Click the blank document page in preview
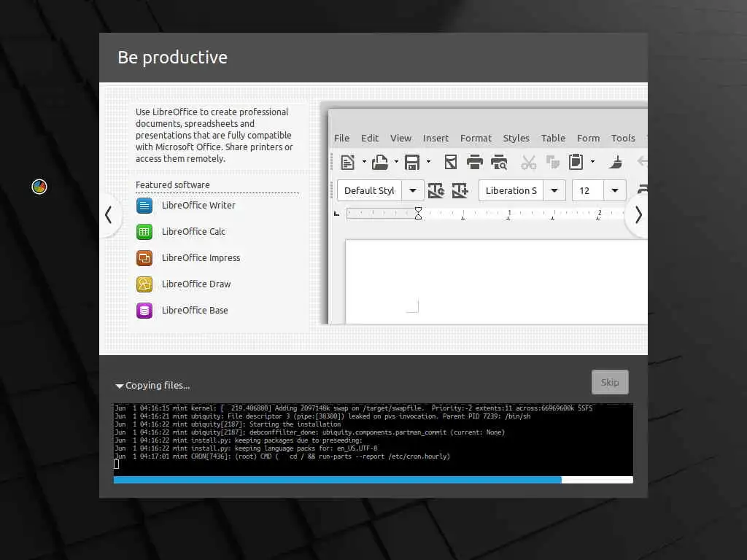747x560 pixels. [x=496, y=282]
